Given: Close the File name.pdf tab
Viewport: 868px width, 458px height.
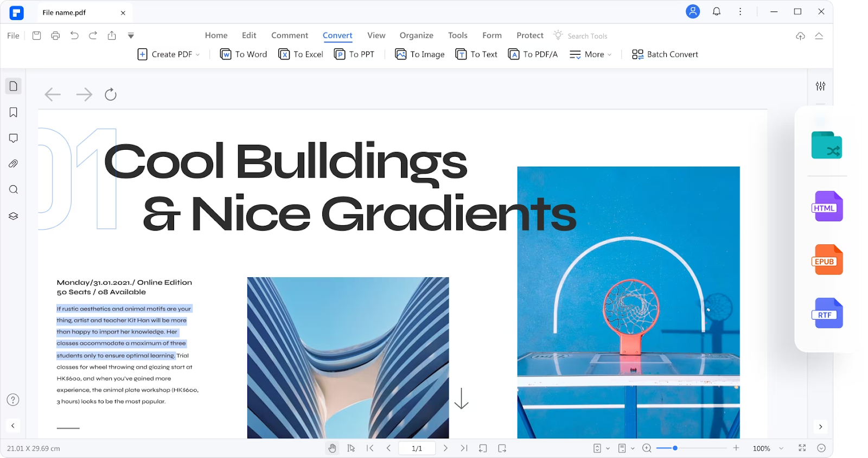Looking at the screenshot, I should (x=123, y=13).
